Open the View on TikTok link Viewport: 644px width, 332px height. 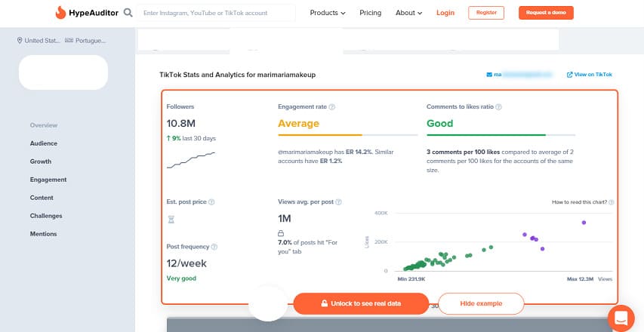[589, 75]
